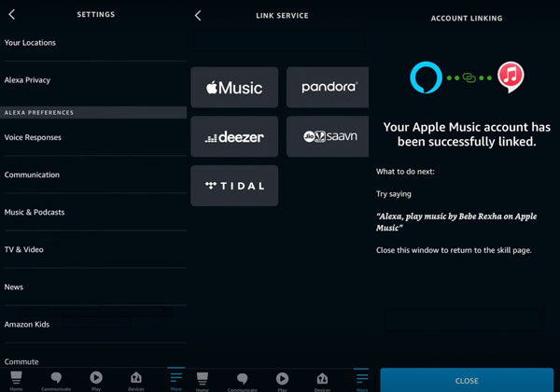Go back from the Settings screen
Screen dimensions: 560x392
12,15
